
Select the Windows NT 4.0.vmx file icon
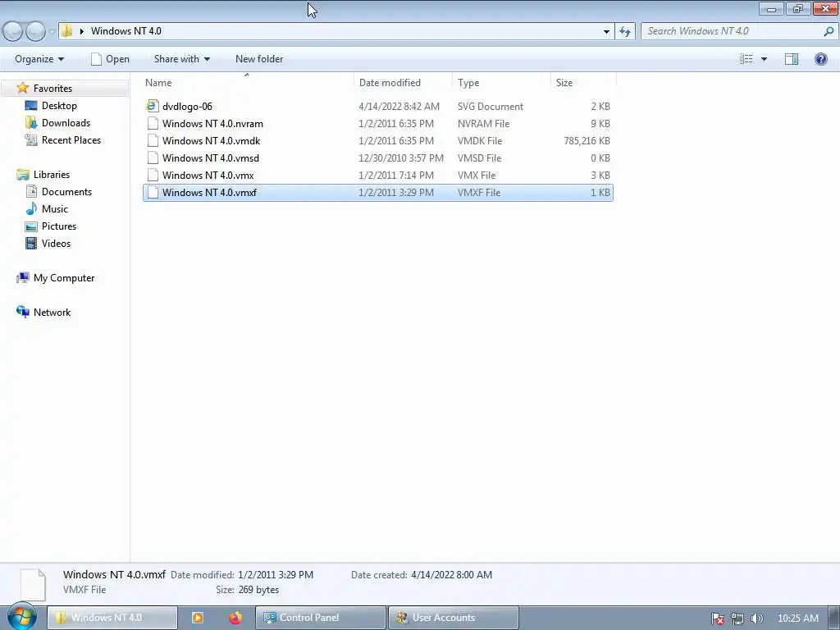[x=153, y=175]
